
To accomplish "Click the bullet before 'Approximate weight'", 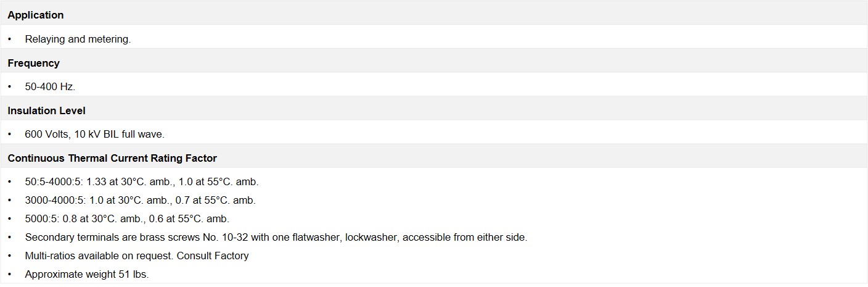I will [10, 274].
